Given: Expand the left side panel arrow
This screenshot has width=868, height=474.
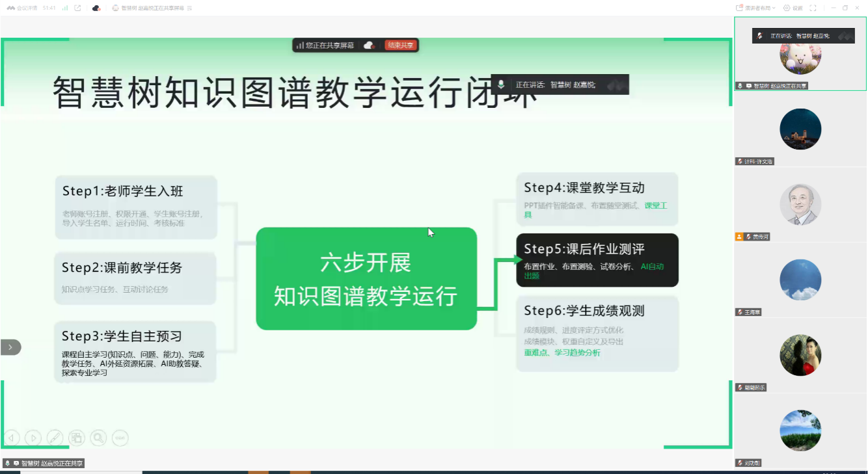Looking at the screenshot, I should point(10,347).
